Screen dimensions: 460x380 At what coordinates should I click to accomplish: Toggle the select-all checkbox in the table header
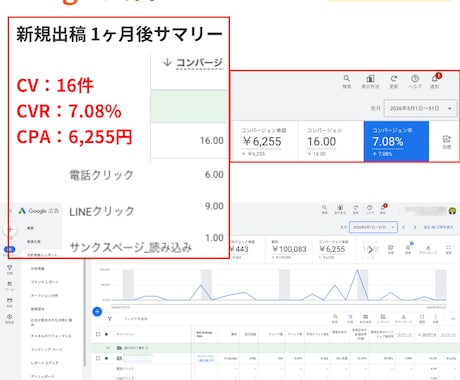pos(98,334)
